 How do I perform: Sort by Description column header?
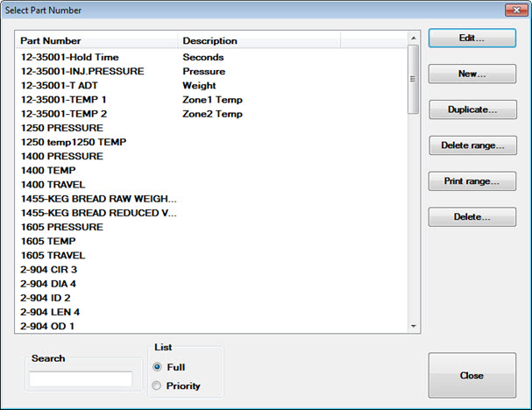pos(259,41)
